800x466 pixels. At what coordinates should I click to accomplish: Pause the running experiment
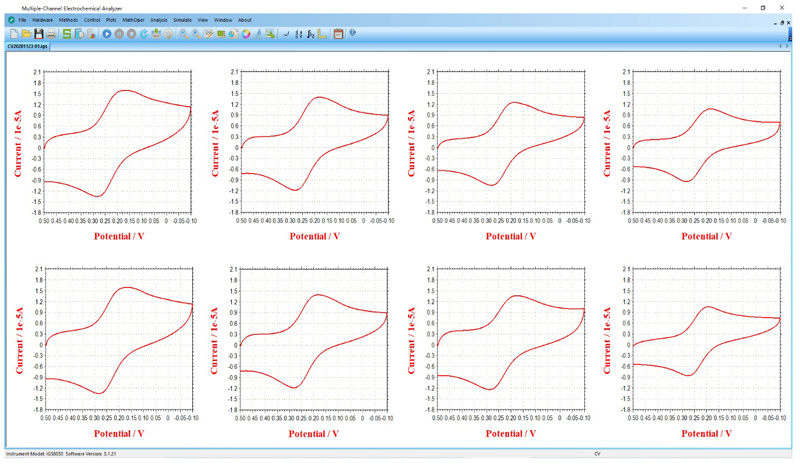(119, 34)
